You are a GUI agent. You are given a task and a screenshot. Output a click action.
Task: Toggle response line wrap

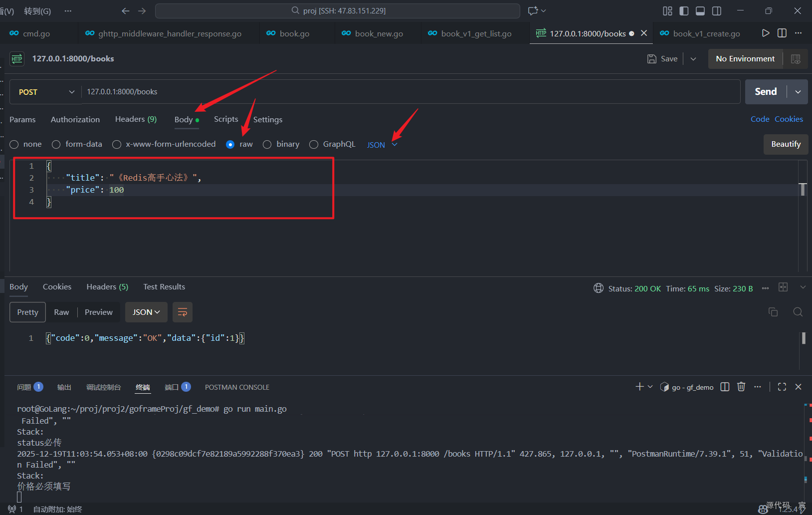click(183, 312)
